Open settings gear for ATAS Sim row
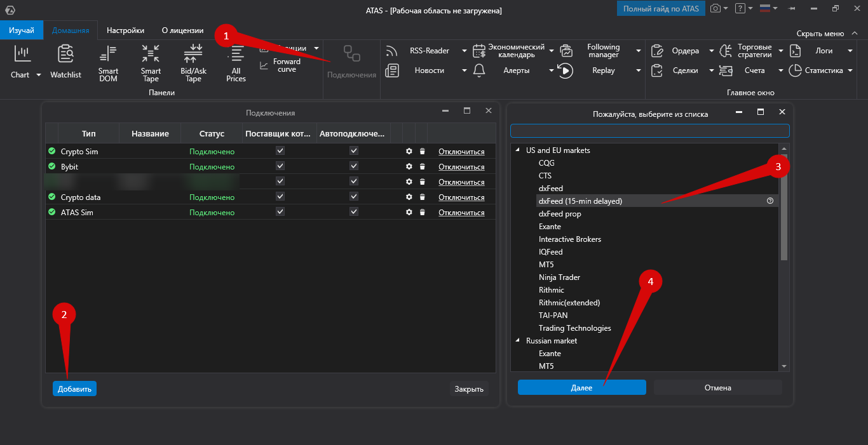Screen dimensions: 868x445 coord(409,213)
